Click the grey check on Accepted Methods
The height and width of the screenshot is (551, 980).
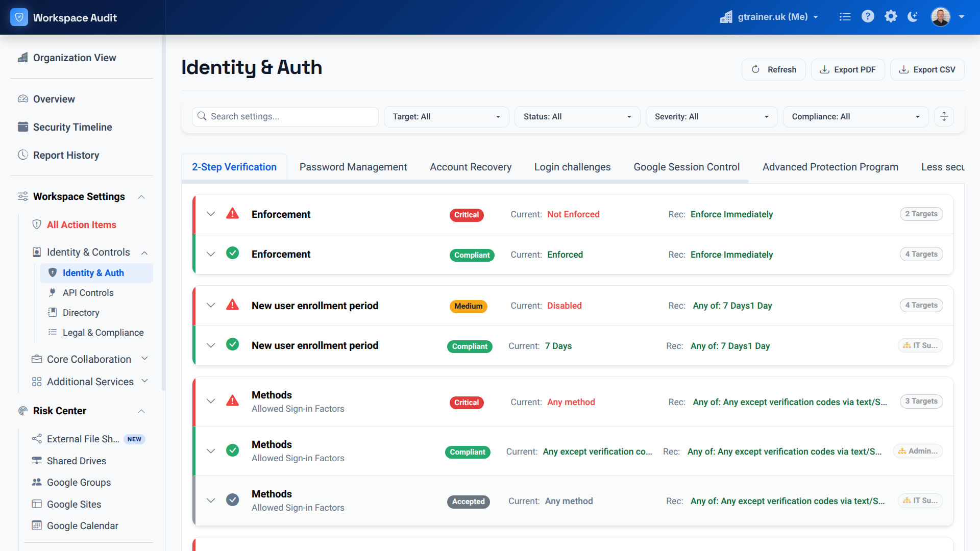point(232,499)
